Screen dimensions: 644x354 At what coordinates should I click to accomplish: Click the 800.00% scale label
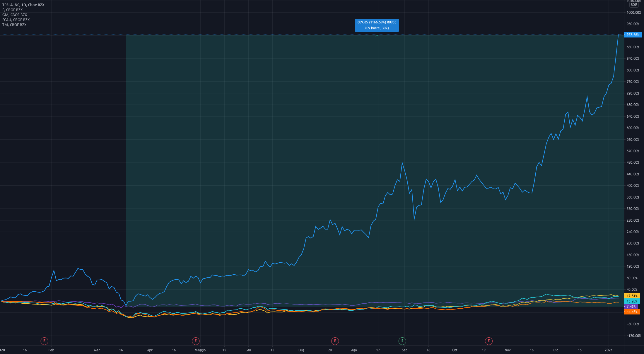tap(633, 70)
